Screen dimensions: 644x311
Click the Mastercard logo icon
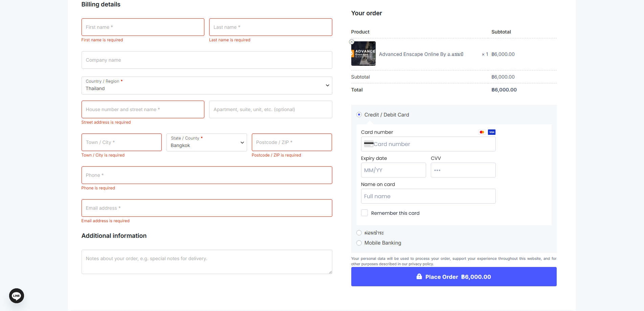click(482, 132)
